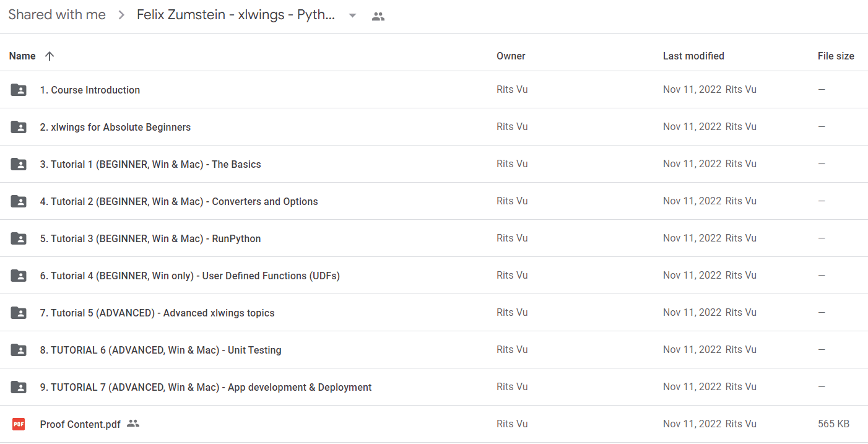Image resolution: width=868 pixels, height=444 pixels.
Task: Click 'Nov 11, 2022' in Unit Testing row
Action: tap(692, 349)
